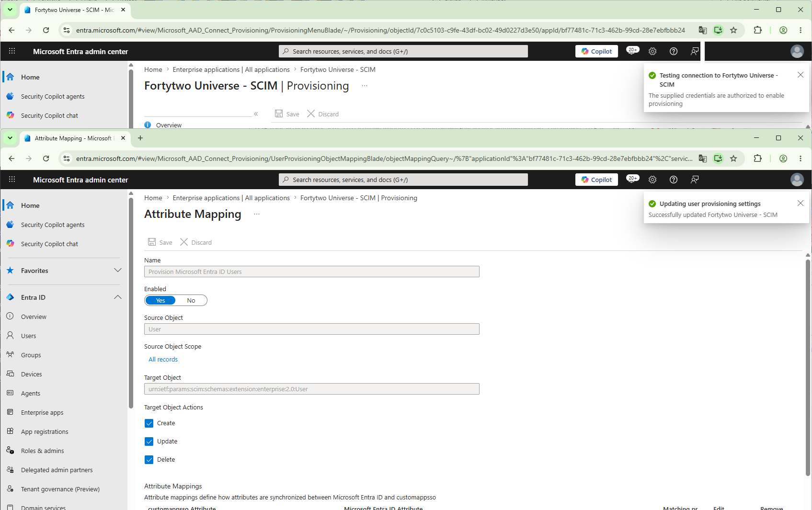Open the app launcher grid in the Provisioning window
The width and height of the screenshot is (812, 510).
click(12, 51)
